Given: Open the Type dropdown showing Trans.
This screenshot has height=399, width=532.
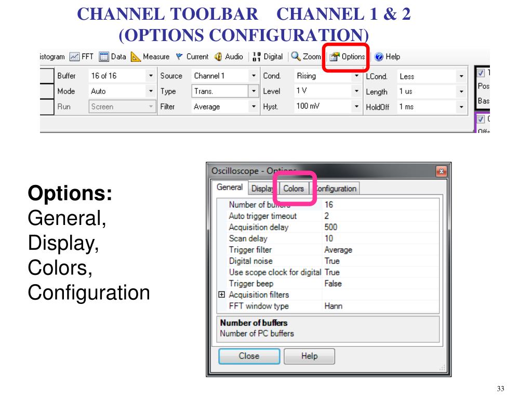Looking at the screenshot, I should tap(224, 91).
